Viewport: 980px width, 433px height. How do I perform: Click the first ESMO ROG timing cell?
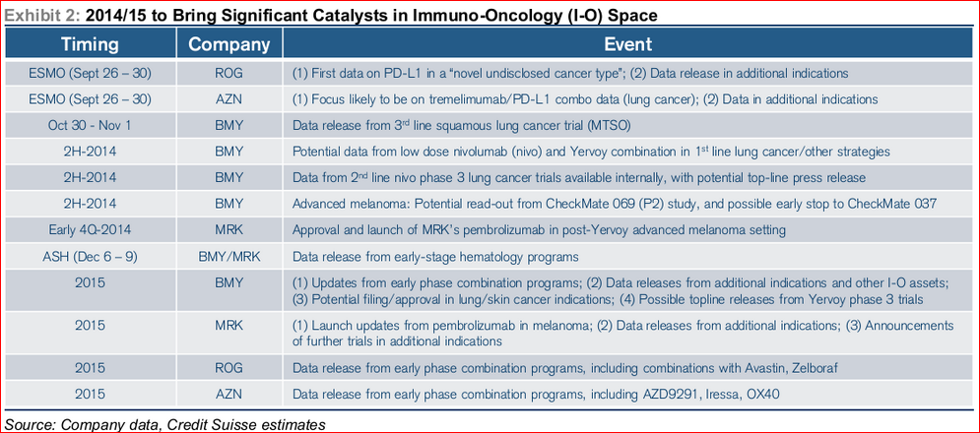[91, 73]
